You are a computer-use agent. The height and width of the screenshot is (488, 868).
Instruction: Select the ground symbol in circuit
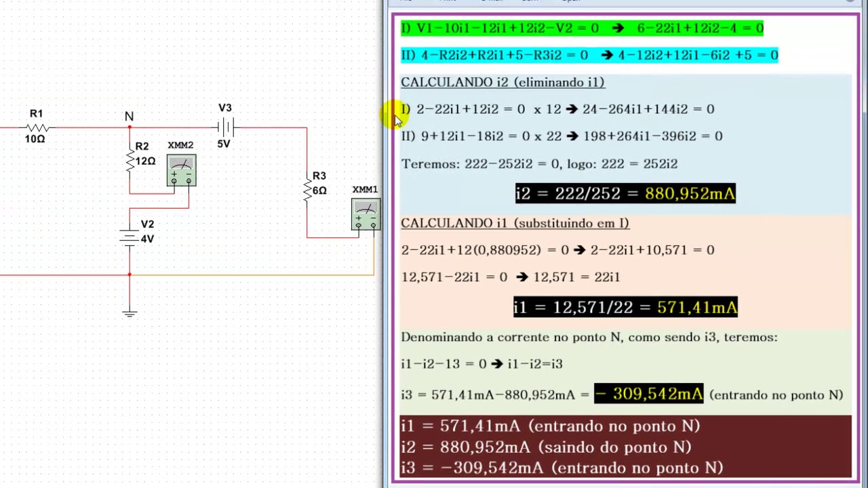click(x=130, y=312)
